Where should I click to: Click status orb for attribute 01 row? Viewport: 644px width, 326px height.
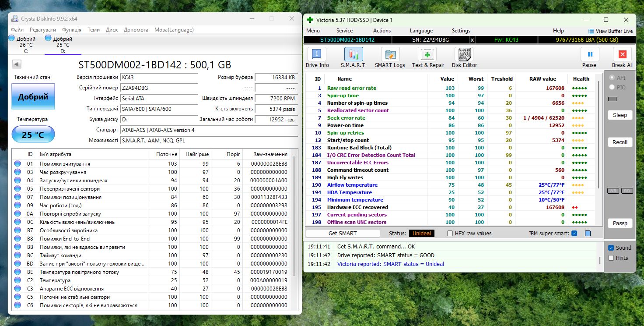17,163
